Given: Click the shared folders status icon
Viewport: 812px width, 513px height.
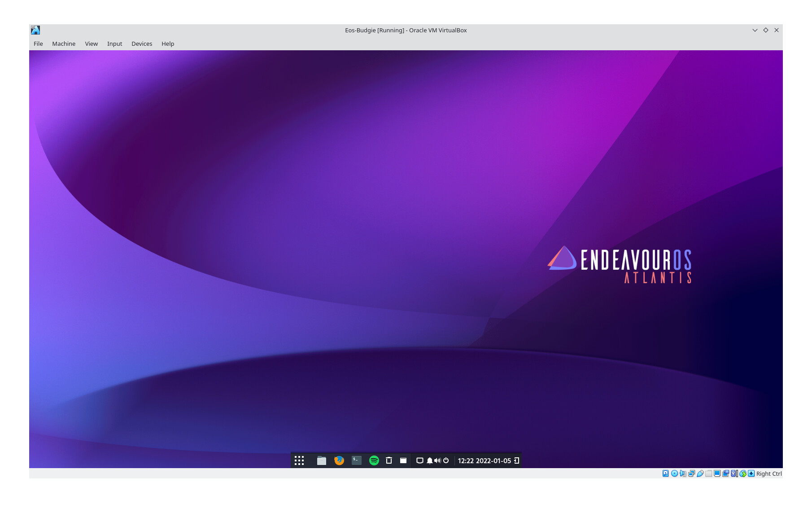Looking at the screenshot, I should pos(709,474).
